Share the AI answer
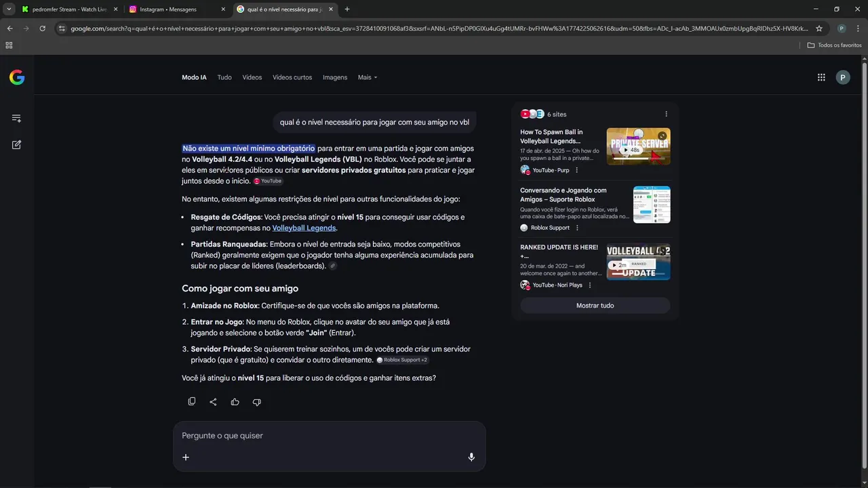Screen dimensions: 868x488 (x=213, y=402)
